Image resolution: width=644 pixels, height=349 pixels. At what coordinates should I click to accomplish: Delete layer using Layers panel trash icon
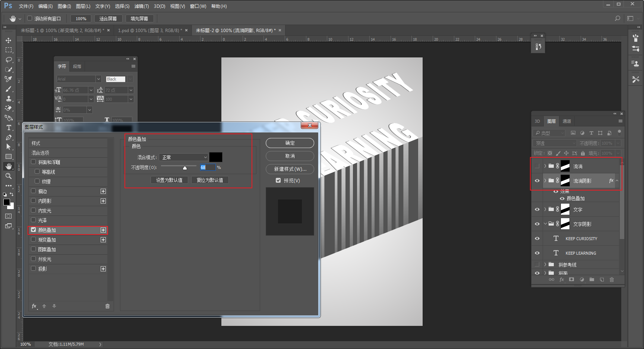pyautogui.click(x=612, y=280)
